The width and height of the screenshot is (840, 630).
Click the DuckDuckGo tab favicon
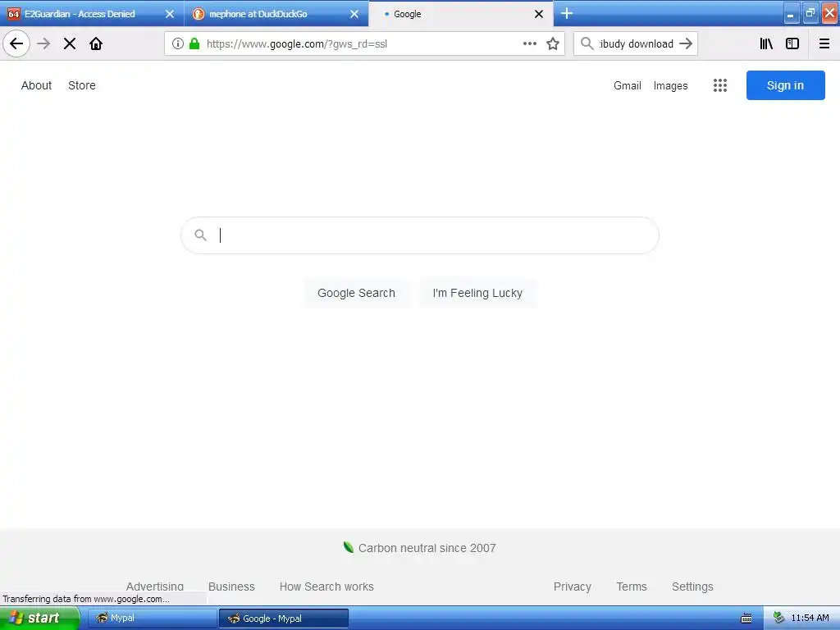tap(199, 14)
